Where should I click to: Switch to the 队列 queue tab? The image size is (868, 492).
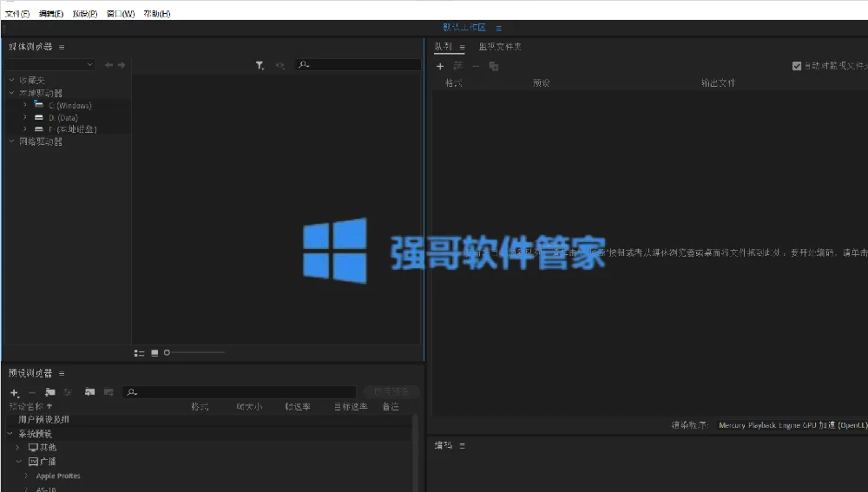click(444, 47)
